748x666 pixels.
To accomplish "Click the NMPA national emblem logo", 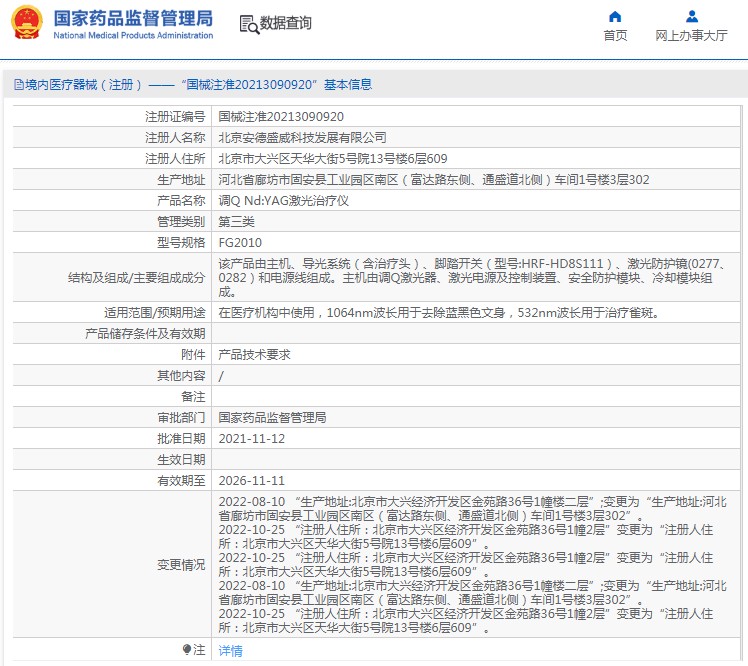I will click(27, 22).
